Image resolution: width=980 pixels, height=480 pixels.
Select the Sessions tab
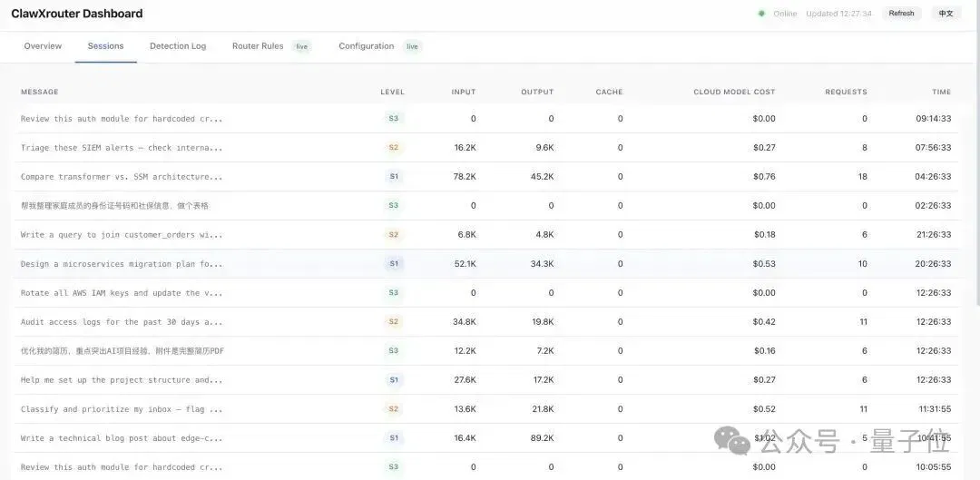pos(105,46)
